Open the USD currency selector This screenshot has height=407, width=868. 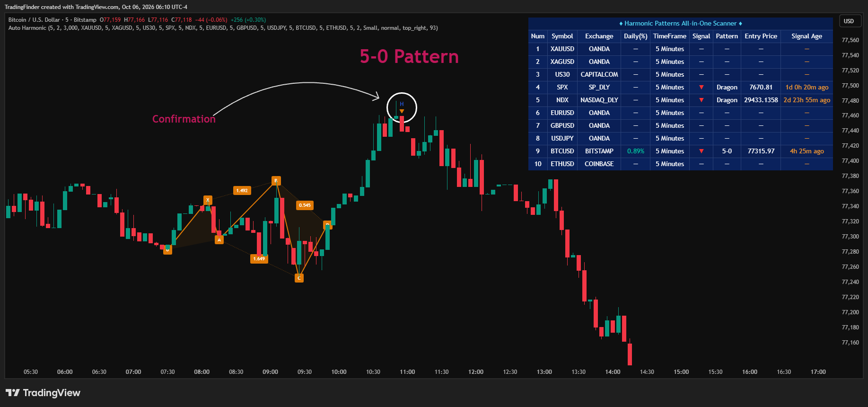click(x=849, y=21)
